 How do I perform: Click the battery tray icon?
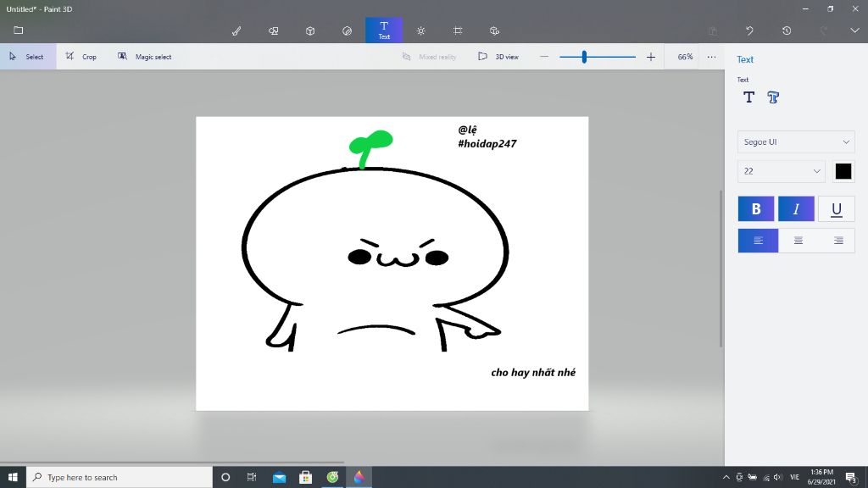[753, 477]
